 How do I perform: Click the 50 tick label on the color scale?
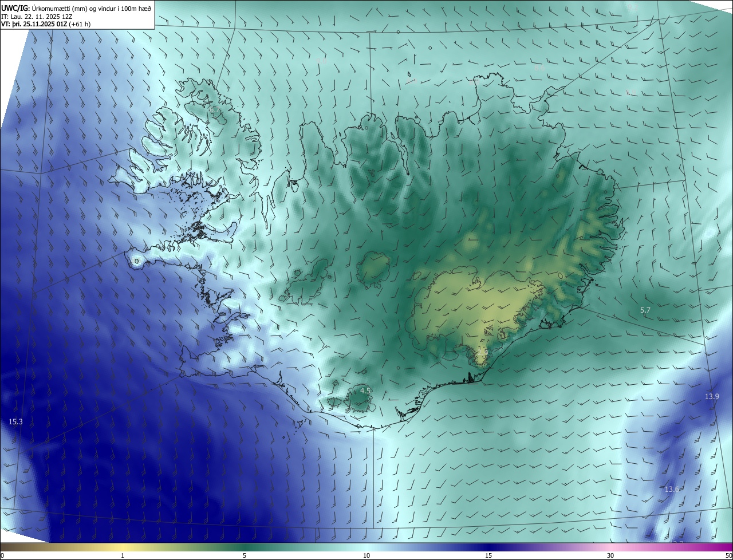point(728,555)
